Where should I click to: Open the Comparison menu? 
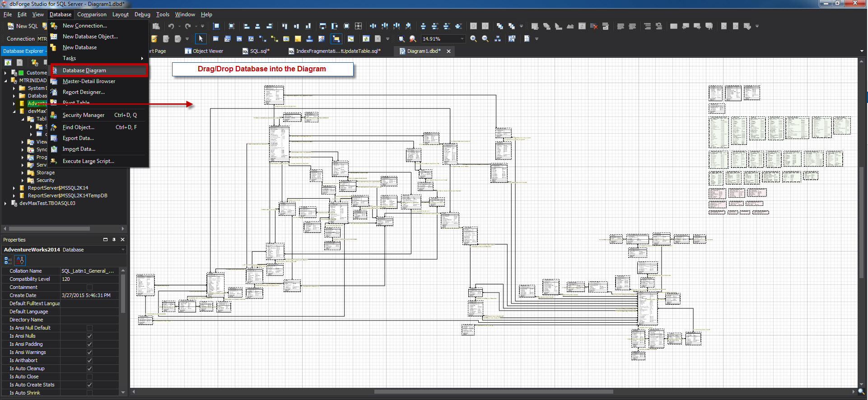coord(92,14)
